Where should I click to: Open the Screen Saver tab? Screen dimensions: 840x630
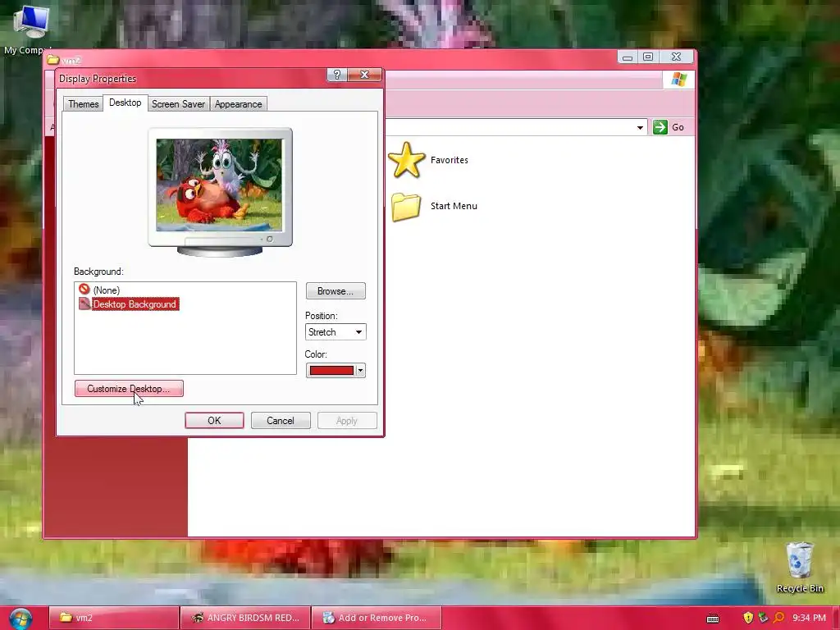[178, 104]
